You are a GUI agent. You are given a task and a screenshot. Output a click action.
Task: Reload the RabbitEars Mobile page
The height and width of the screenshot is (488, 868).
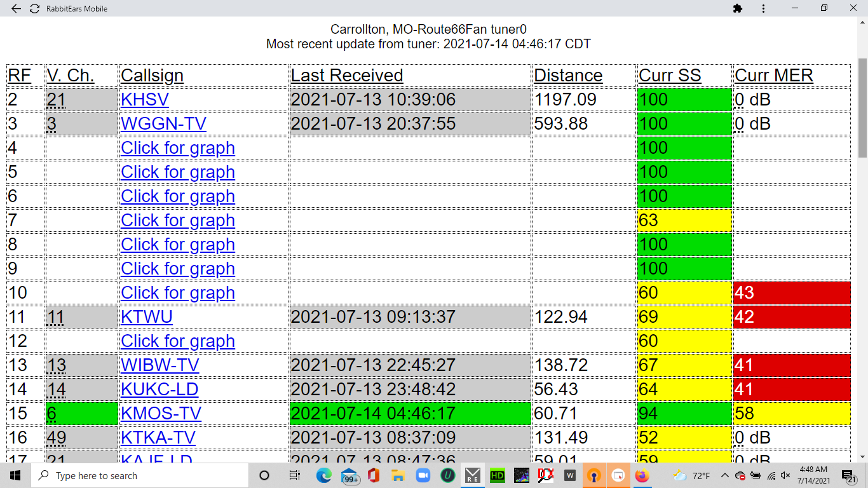34,8
